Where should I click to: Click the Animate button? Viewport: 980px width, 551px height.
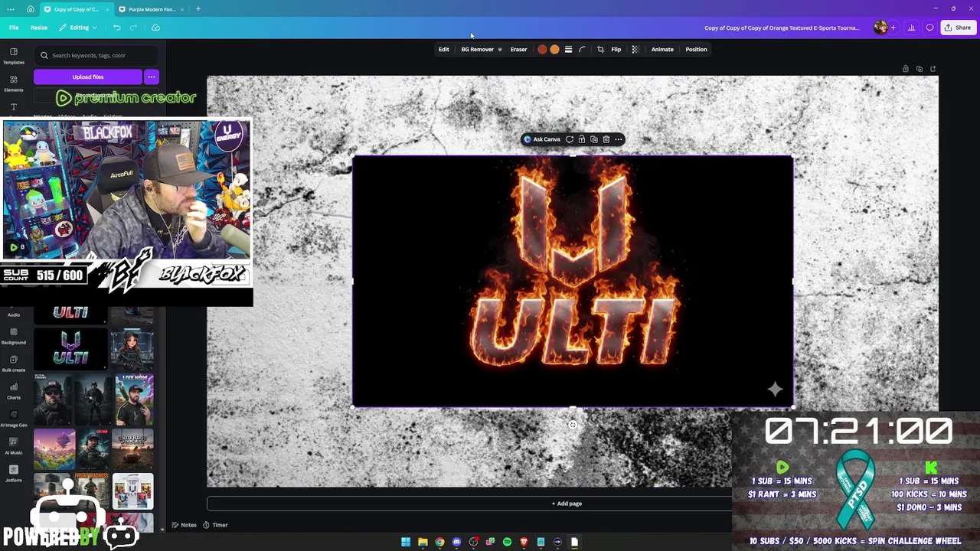tap(662, 49)
